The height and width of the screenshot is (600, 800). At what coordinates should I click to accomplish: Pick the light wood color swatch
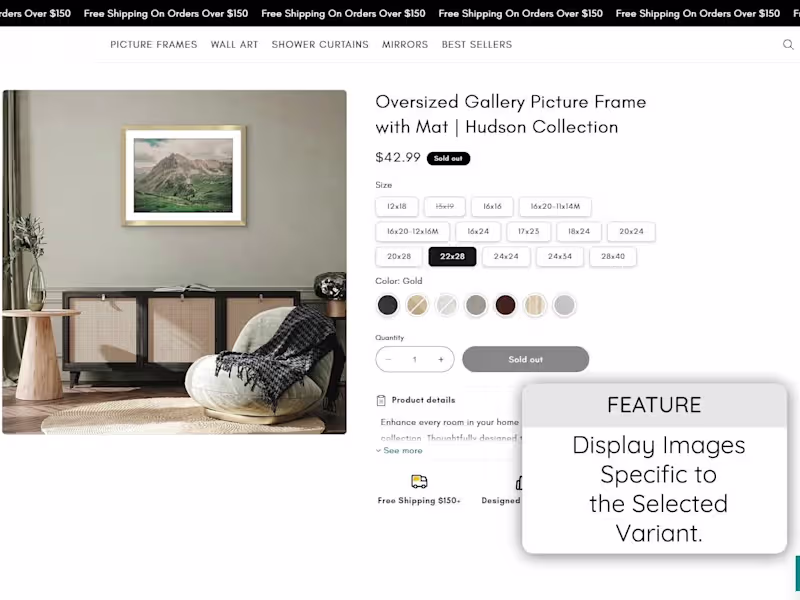(535, 305)
